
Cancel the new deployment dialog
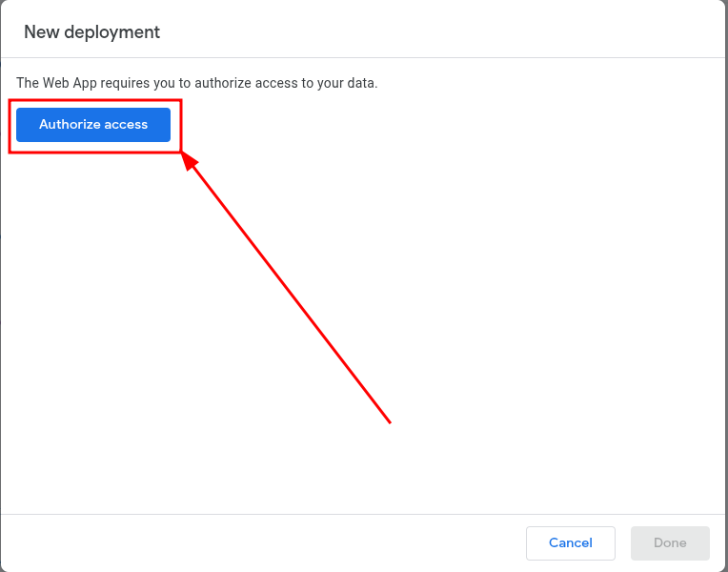click(570, 542)
